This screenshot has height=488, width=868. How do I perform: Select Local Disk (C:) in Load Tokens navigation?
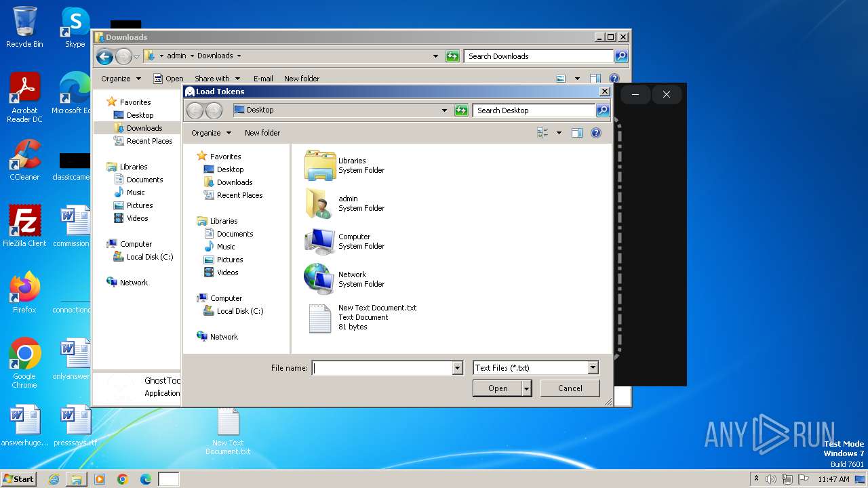pyautogui.click(x=239, y=311)
